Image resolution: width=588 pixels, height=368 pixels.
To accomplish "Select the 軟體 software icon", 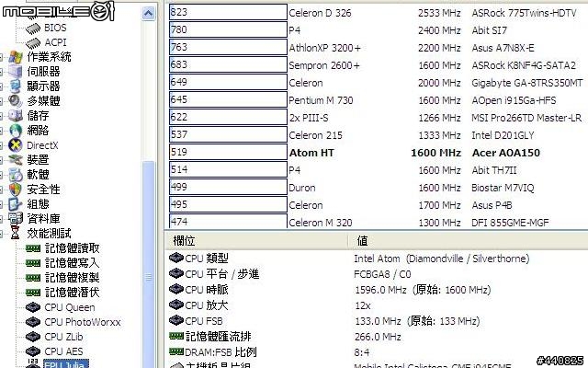I will click(16, 174).
